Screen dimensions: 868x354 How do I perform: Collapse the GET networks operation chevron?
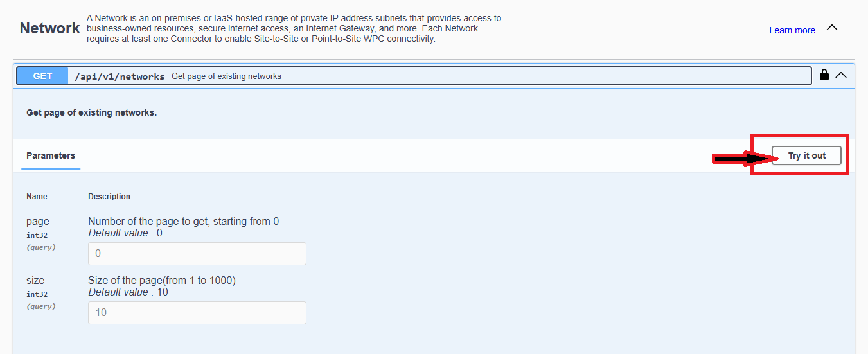841,75
